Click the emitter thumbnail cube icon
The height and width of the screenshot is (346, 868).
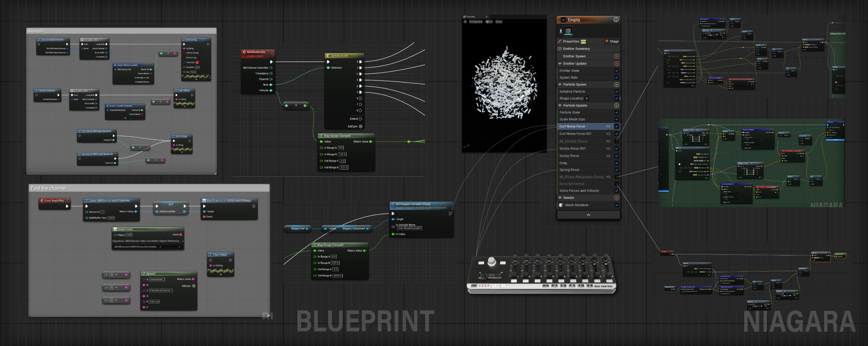[x=568, y=31]
